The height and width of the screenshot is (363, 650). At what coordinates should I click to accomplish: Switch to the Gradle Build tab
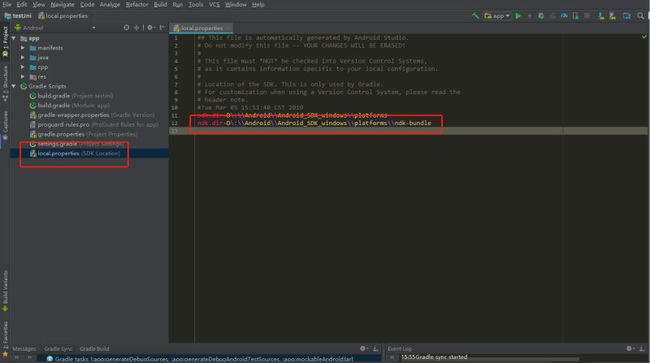click(95, 348)
